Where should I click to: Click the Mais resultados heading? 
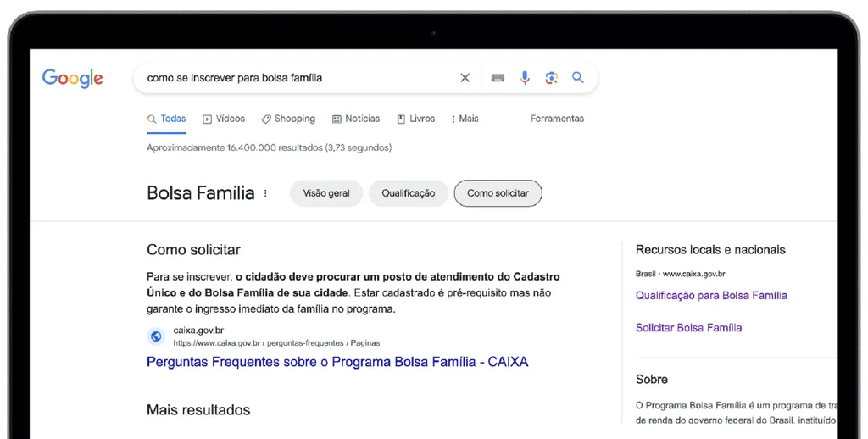pyautogui.click(x=198, y=410)
